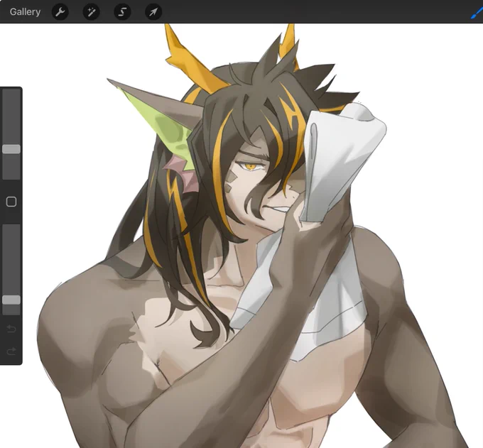Select the Brush tool
483x448 pixels.
[x=477, y=13]
